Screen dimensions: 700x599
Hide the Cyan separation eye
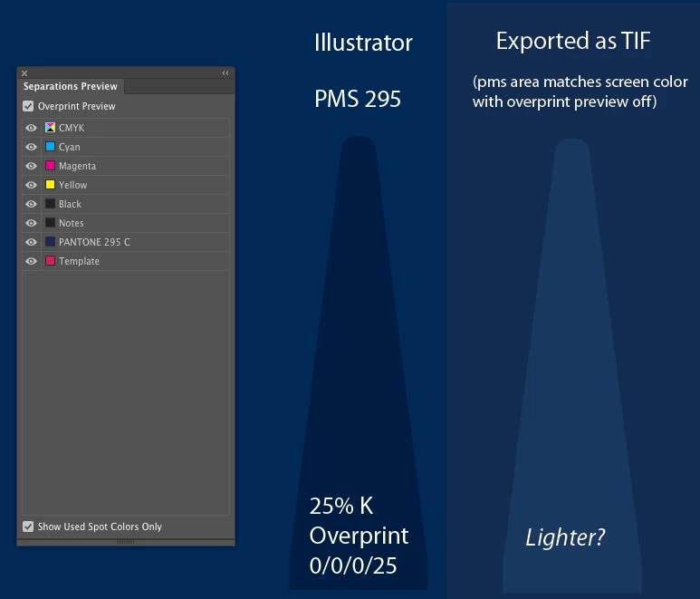coord(32,147)
